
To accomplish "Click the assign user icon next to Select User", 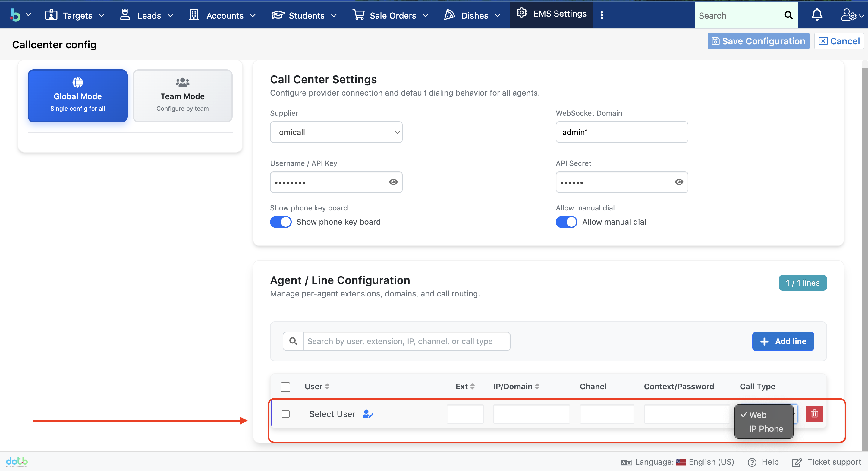I will point(367,414).
